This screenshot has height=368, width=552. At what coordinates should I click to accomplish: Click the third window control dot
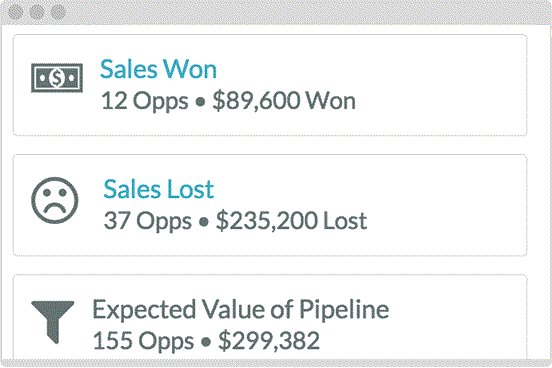point(58,12)
